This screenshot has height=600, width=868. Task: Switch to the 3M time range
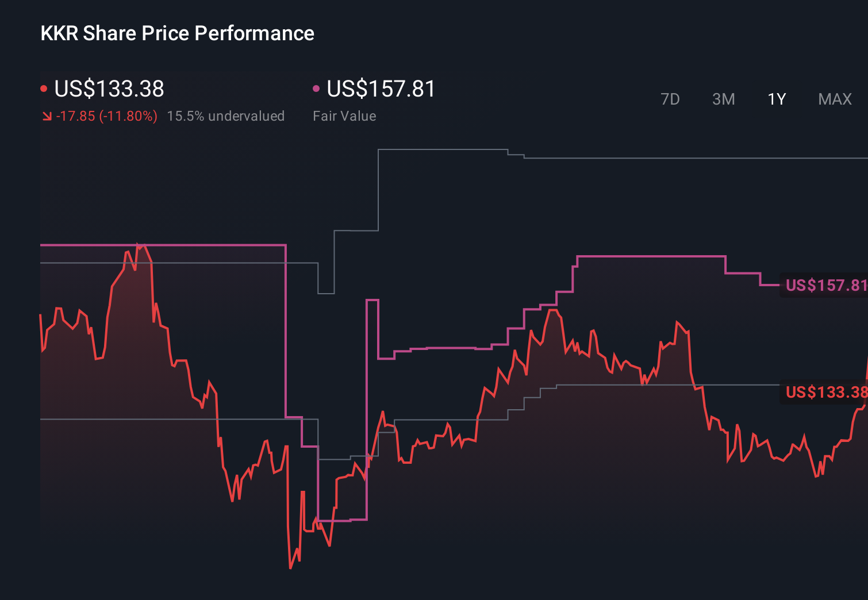coord(724,99)
